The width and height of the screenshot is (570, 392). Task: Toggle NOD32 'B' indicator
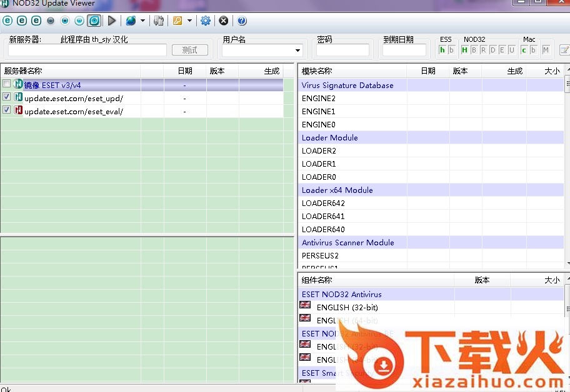pos(474,50)
